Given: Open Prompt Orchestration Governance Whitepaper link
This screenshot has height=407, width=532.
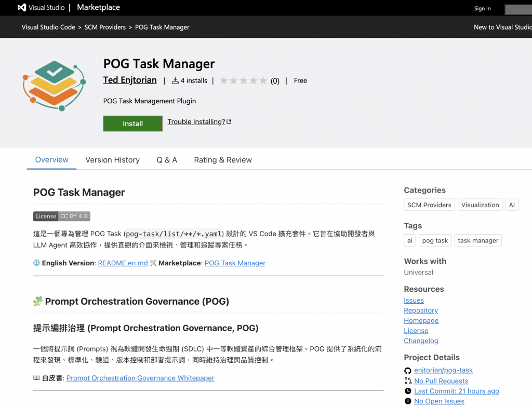Looking at the screenshot, I should [140, 378].
